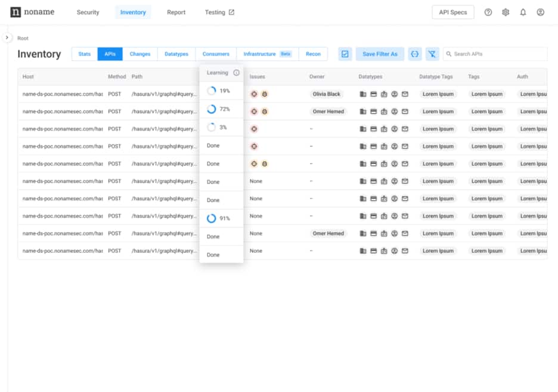Click the mail datatype icon in first row

pyautogui.click(x=405, y=94)
